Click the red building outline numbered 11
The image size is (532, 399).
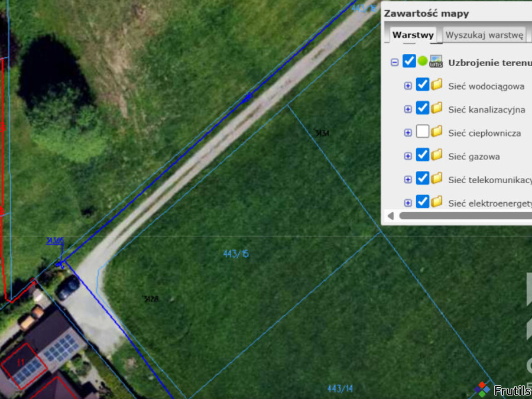(x=24, y=366)
